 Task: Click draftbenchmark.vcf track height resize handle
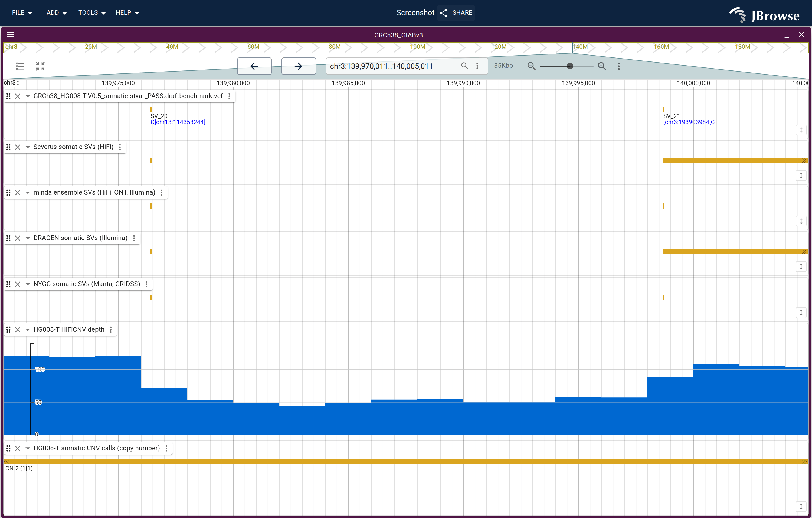801,130
